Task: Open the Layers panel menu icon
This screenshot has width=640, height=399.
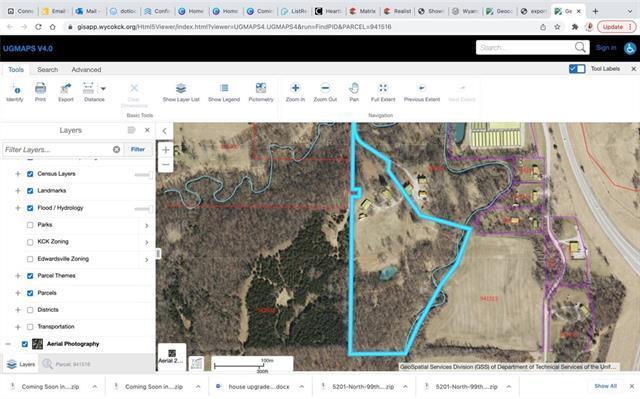Action: click(131, 130)
